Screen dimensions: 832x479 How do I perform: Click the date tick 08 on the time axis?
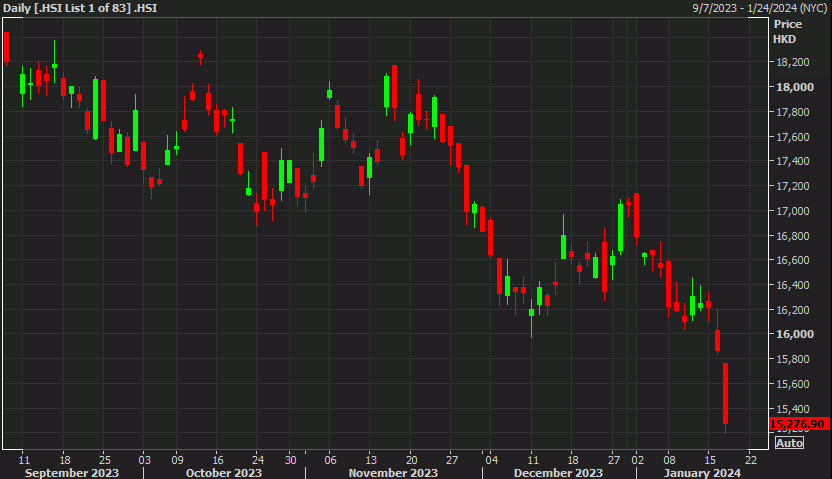click(670, 460)
